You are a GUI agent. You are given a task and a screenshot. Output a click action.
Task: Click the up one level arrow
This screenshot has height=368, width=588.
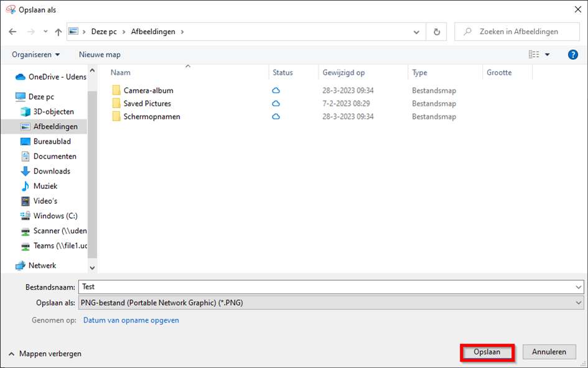[58, 32]
